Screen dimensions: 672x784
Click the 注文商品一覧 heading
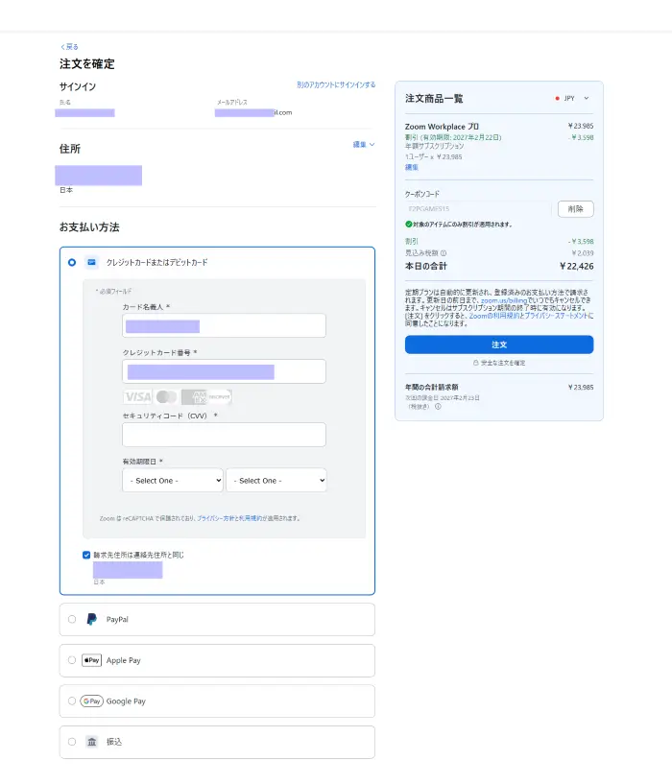tap(434, 99)
